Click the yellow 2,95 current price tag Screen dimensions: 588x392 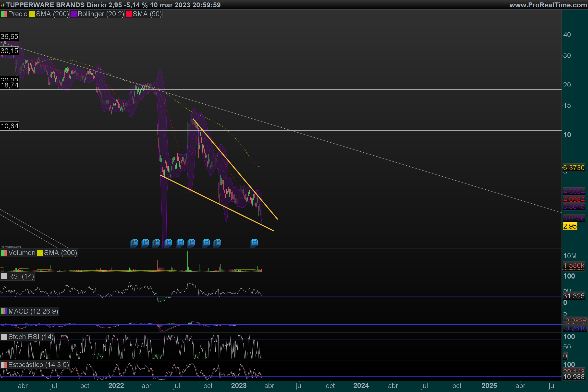(x=570, y=226)
